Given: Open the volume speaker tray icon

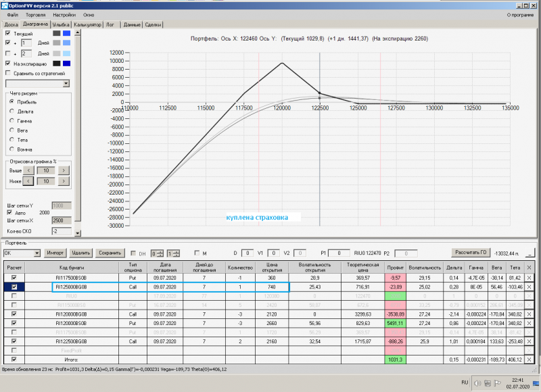Looking at the screenshot, I should tap(477, 383).
